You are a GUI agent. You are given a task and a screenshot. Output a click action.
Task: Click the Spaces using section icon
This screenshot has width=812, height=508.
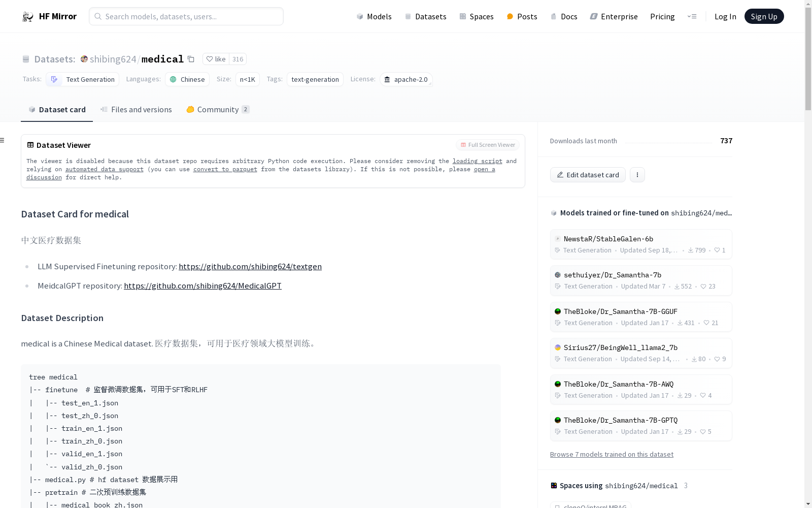pyautogui.click(x=554, y=486)
